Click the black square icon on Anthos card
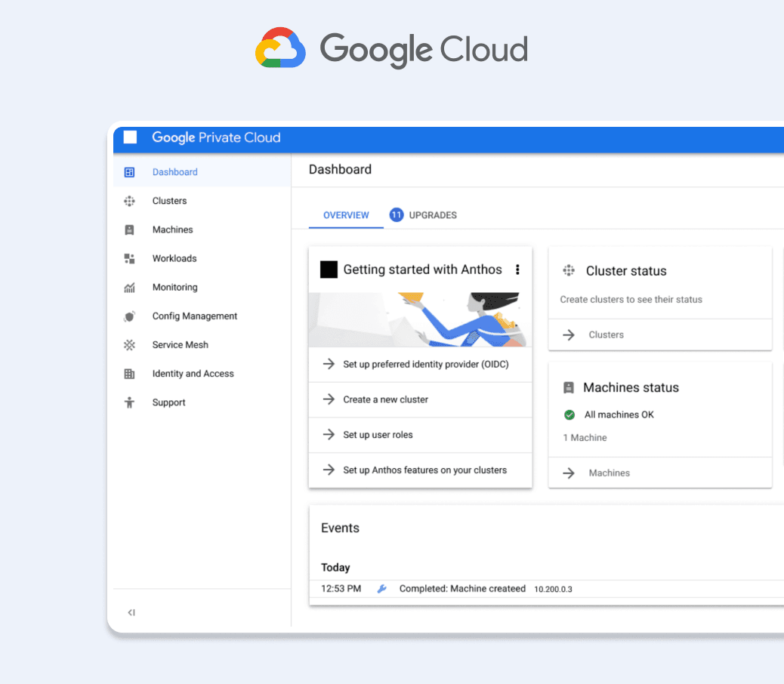The height and width of the screenshot is (684, 784). [x=329, y=270]
